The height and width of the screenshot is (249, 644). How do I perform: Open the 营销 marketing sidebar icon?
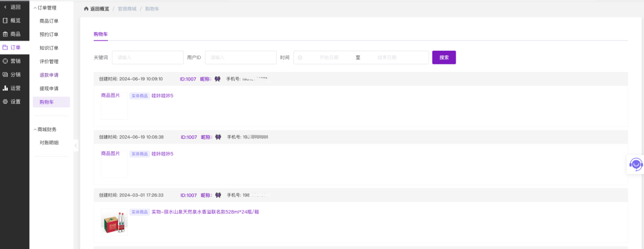5,61
